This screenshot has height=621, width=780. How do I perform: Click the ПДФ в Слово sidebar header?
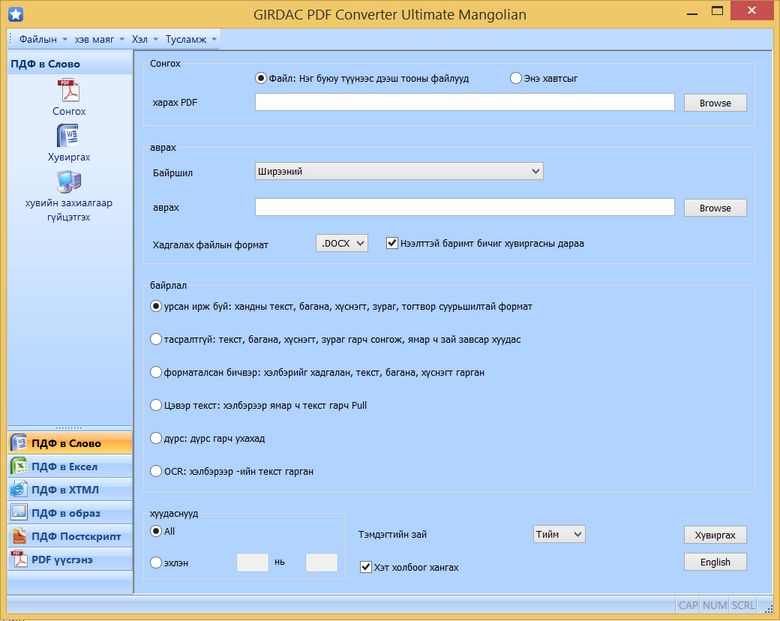70,64
